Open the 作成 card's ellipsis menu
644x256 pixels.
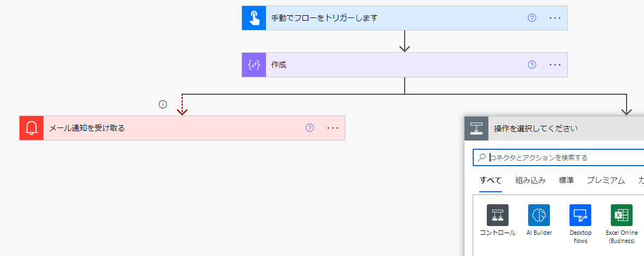(555, 65)
